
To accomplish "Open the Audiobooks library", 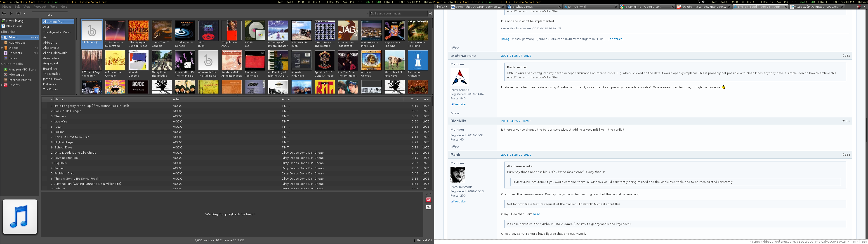I will click(19, 42).
